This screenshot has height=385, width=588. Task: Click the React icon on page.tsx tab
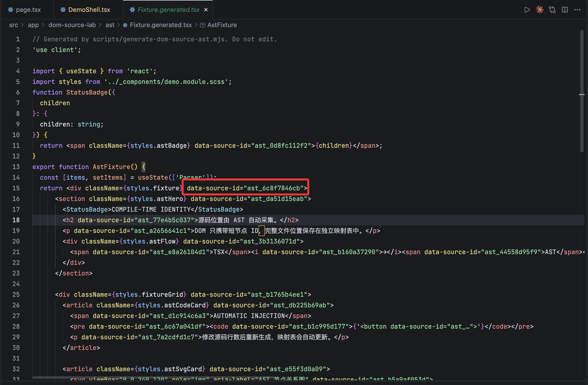pyautogui.click(x=11, y=10)
